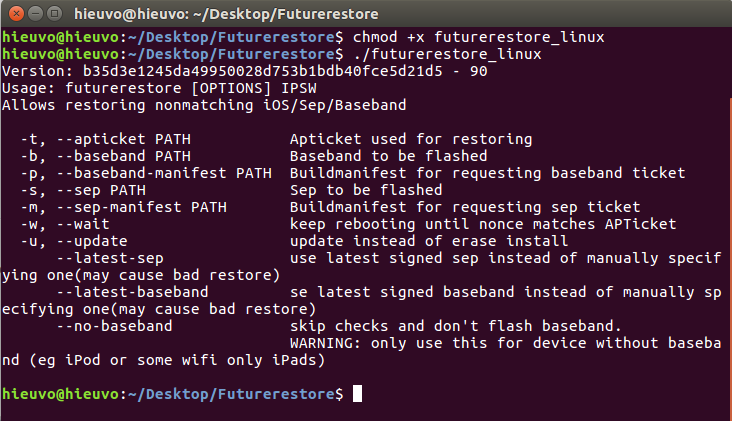
Task: Click the --latest-sep option text
Action: pos(113,258)
